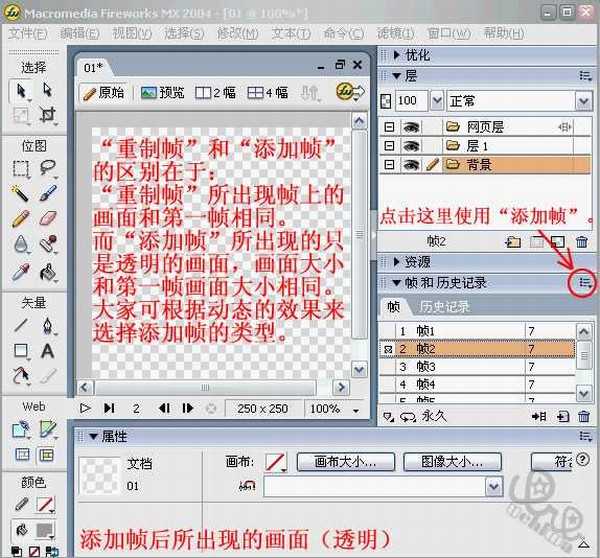Viewport: 600px width, 558px height.
Task: Click the 画布大小 button
Action: coord(346,462)
